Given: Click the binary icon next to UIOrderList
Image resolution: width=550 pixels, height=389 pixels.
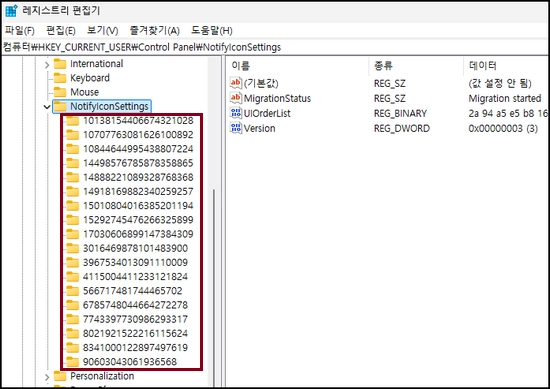Looking at the screenshot, I should pos(235,113).
